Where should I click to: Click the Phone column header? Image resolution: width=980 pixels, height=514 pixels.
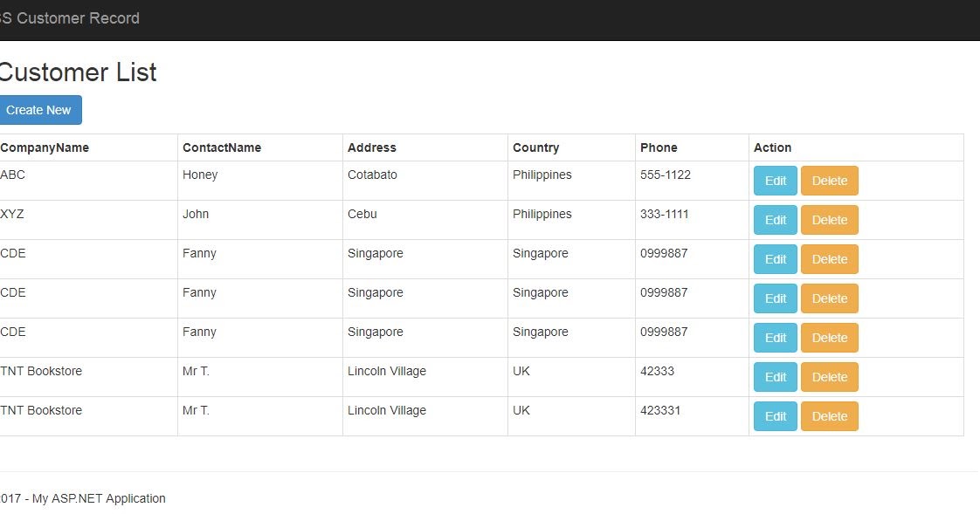click(x=658, y=147)
